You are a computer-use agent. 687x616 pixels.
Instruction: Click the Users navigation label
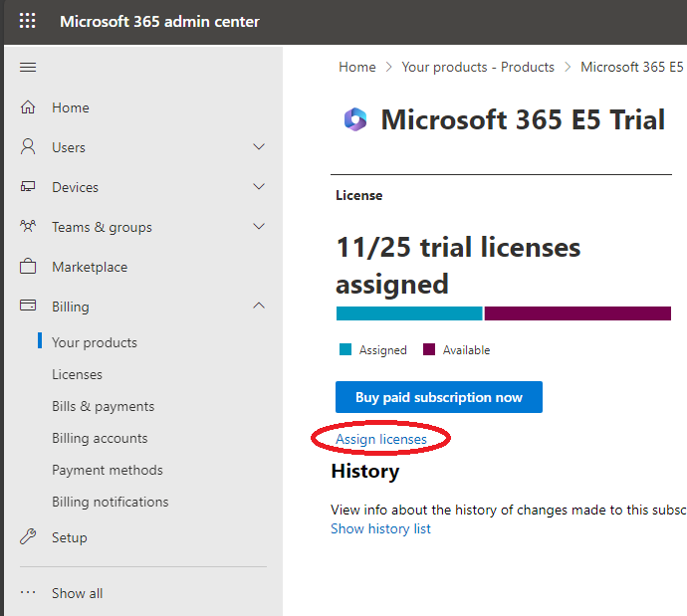[69, 147]
